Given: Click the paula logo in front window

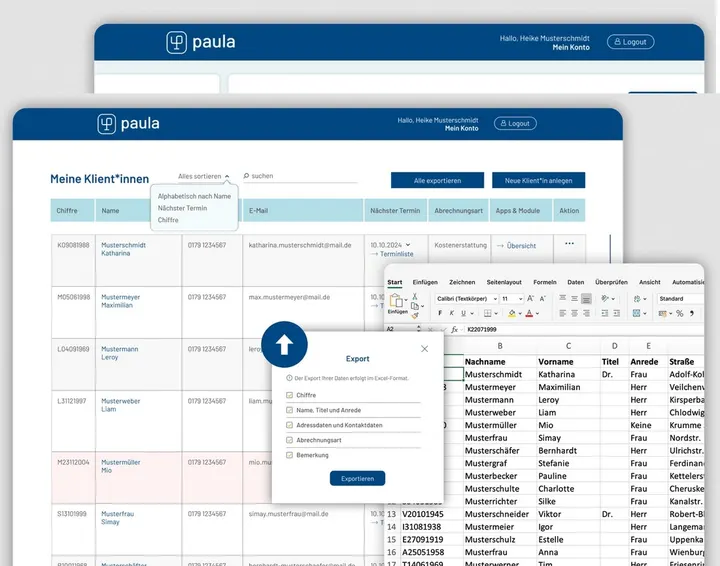Looking at the screenshot, I should [129, 123].
